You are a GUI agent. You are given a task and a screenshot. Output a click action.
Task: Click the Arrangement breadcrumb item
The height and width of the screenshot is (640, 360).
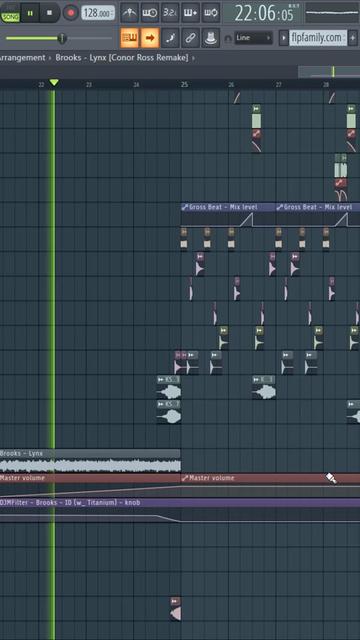pos(22,58)
